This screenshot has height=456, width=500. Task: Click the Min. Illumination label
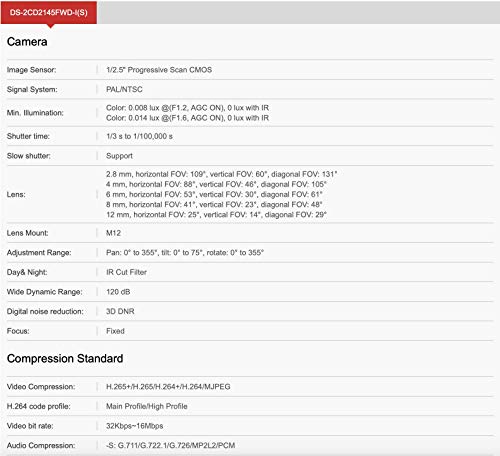click(x=35, y=113)
